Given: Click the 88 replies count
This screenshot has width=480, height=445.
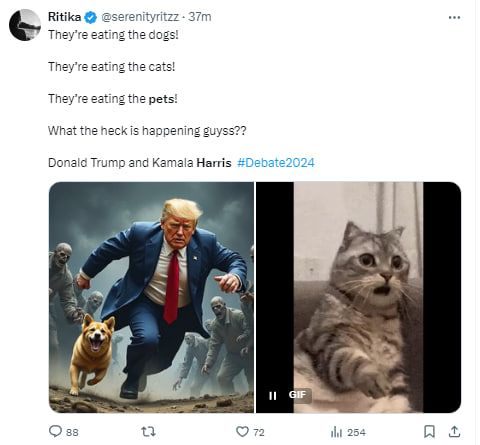Looking at the screenshot, I should click(x=72, y=433).
